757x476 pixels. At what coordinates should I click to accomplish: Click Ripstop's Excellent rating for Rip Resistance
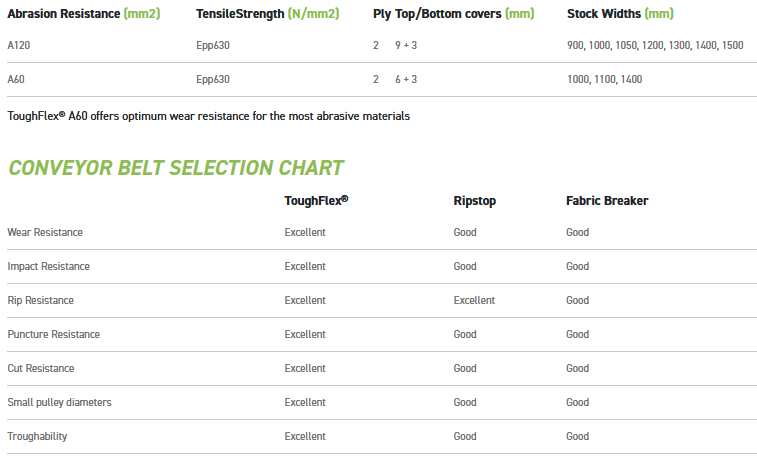click(x=474, y=300)
